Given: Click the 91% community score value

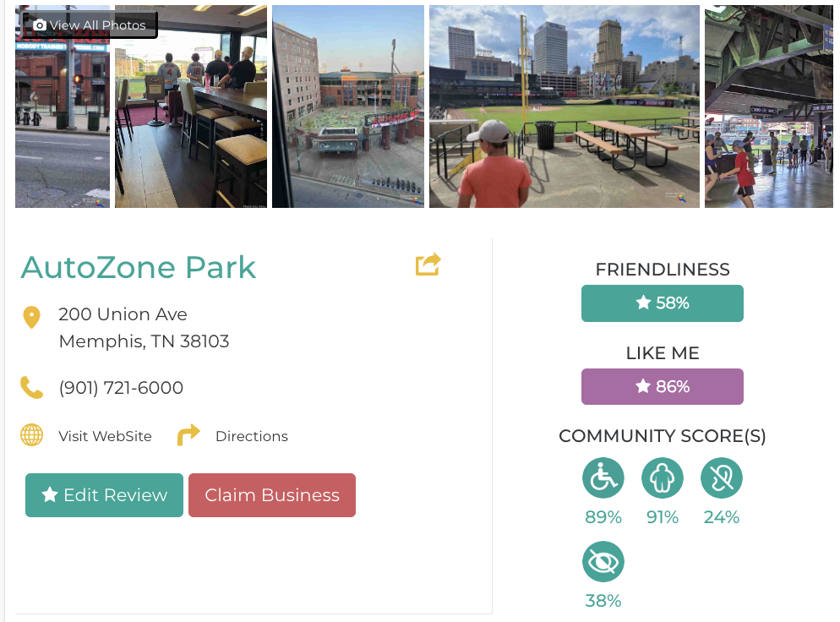Looking at the screenshot, I should (663, 517).
